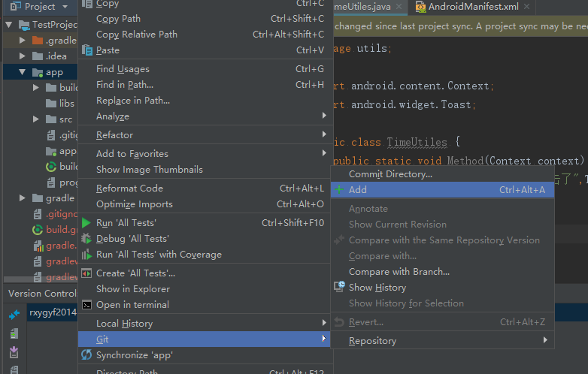
Task: Choose Commit Directory... in Git submenu
Action: [442, 174]
